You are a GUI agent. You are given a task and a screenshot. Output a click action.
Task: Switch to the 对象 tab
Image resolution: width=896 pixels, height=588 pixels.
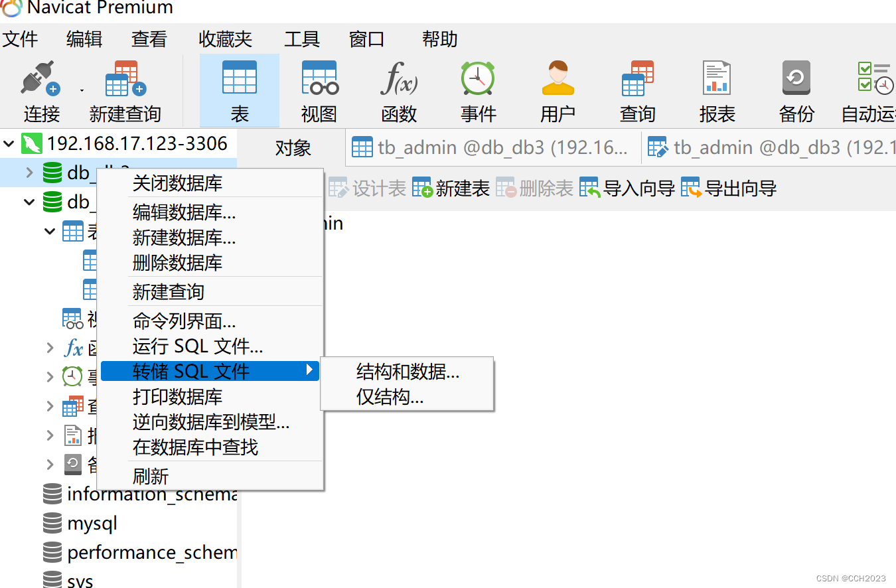tap(293, 148)
